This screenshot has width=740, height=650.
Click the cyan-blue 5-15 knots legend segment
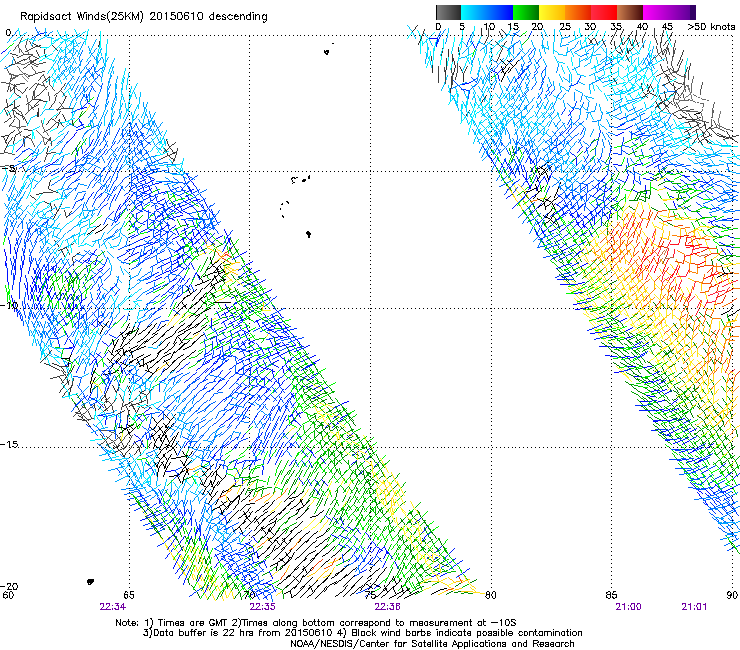tap(487, 12)
